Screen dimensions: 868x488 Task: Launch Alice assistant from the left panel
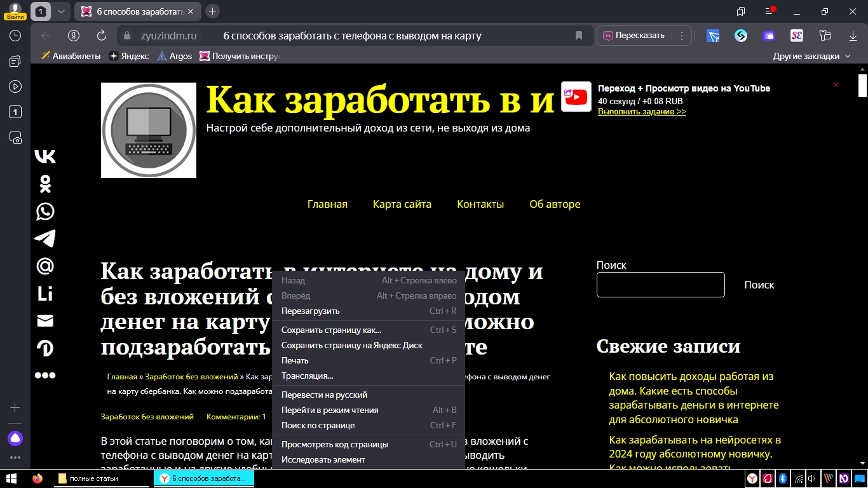[x=14, y=438]
